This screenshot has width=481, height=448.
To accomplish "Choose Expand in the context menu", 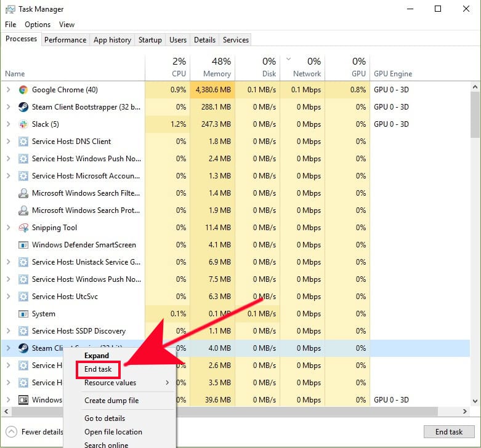I will pos(97,356).
